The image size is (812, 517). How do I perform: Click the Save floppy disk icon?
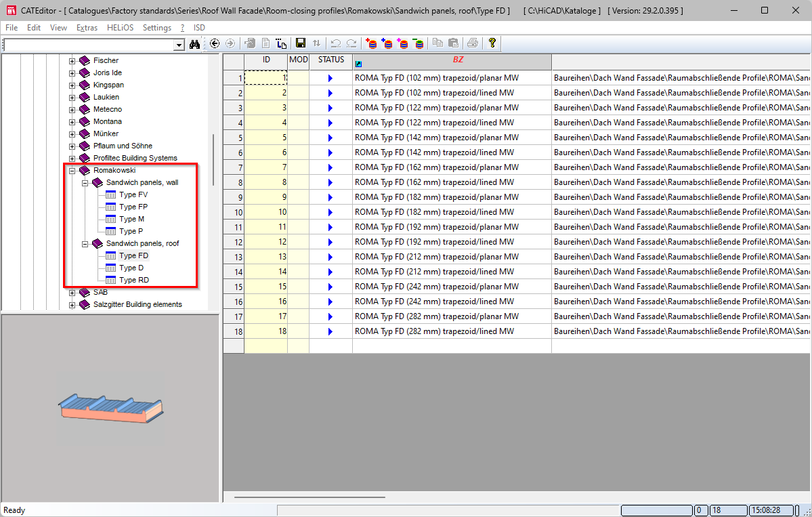[301, 43]
